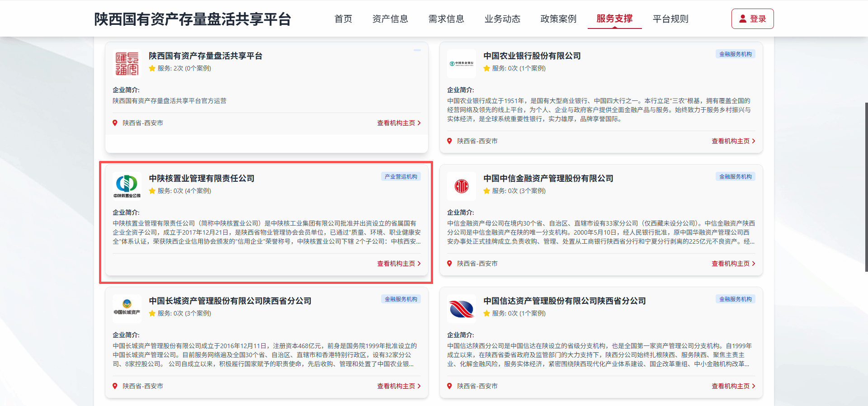868x406 pixels.
Task: Click the 中国长城资产 logo
Action: coord(127,308)
